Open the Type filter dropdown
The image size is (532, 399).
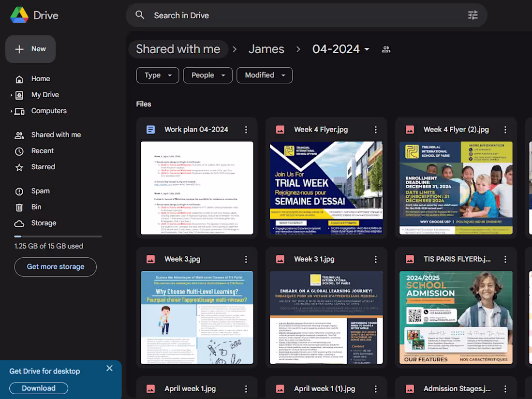pos(157,75)
